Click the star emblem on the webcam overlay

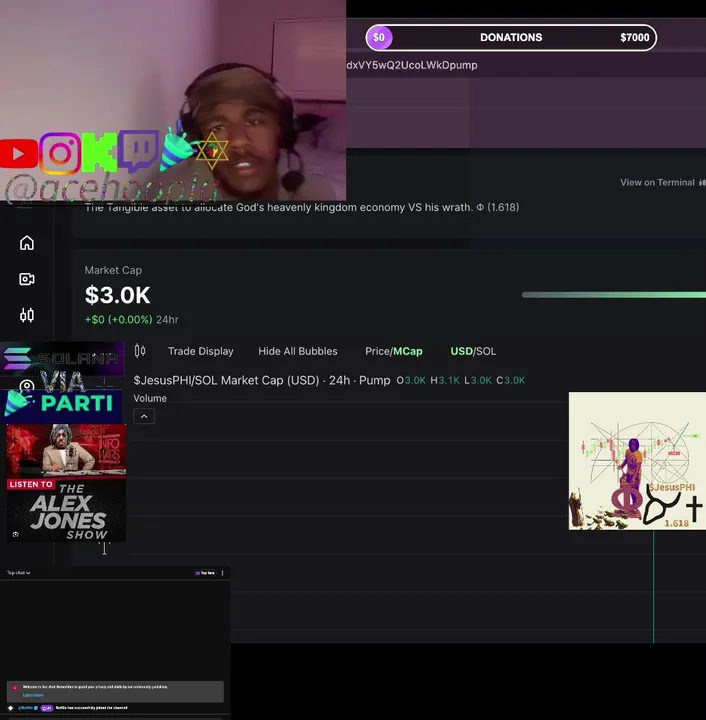pos(212,151)
